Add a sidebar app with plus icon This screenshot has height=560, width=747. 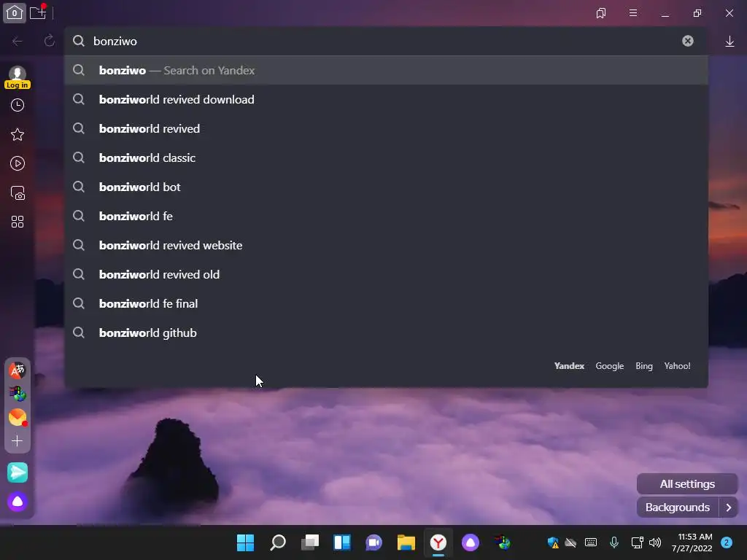pyautogui.click(x=18, y=441)
